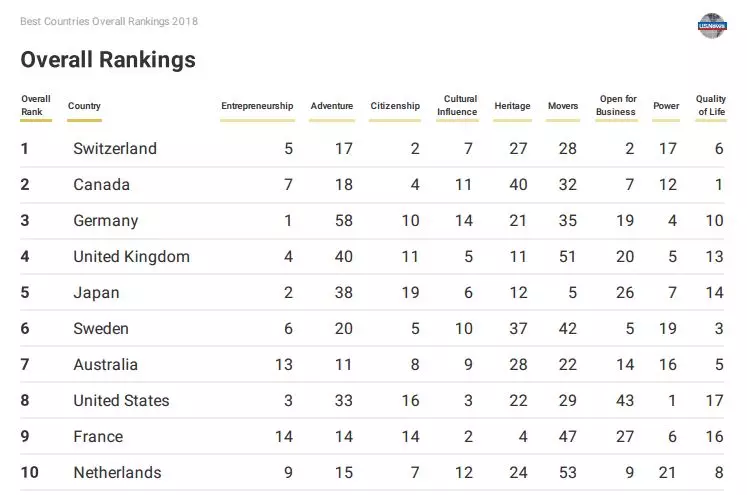Select the Netherlands row link
This screenshot has height=495, width=747.
tap(117, 473)
